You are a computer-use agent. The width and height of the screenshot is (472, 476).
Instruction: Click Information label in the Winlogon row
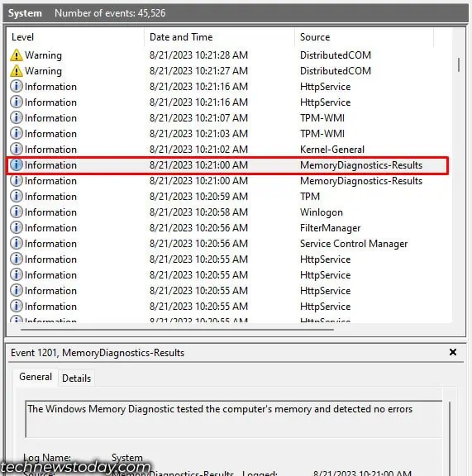coord(50,212)
